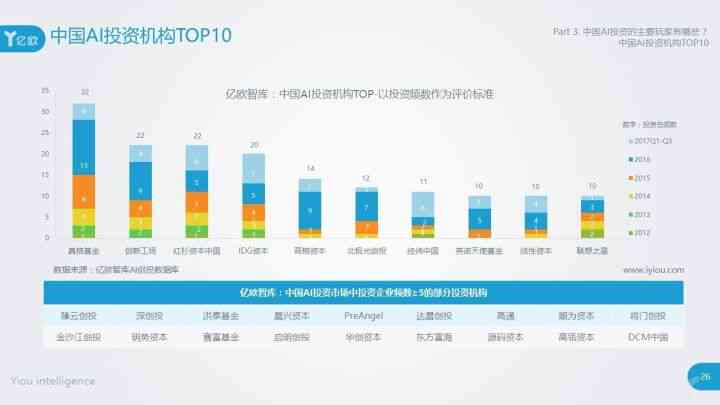Click the 亿欧 logo badge
Image resolution: width=720 pixels, height=405 pixels.
point(21,39)
